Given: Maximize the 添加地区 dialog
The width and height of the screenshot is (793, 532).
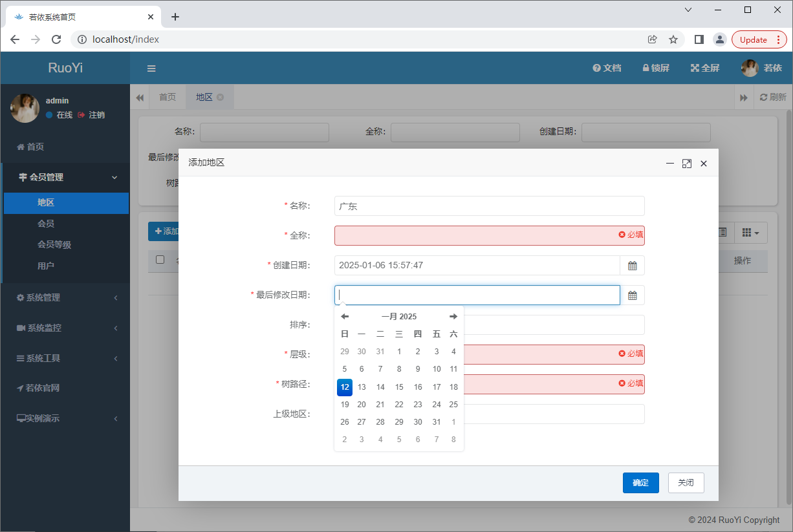Looking at the screenshot, I should (687, 164).
